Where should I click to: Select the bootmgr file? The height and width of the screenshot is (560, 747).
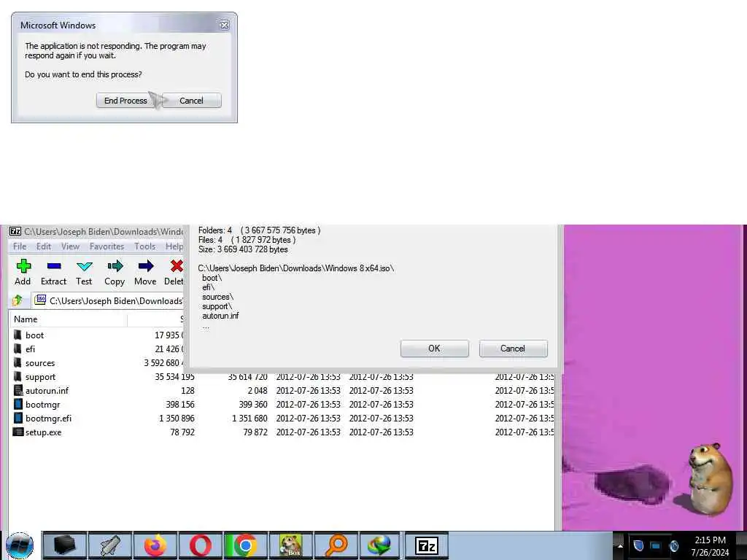282,404
